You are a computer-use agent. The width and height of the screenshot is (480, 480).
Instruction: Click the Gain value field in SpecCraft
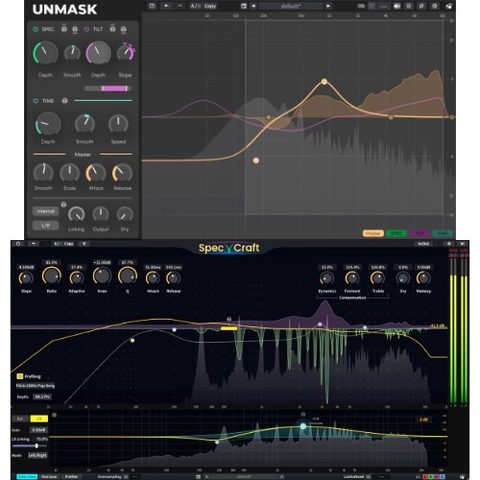point(39,430)
